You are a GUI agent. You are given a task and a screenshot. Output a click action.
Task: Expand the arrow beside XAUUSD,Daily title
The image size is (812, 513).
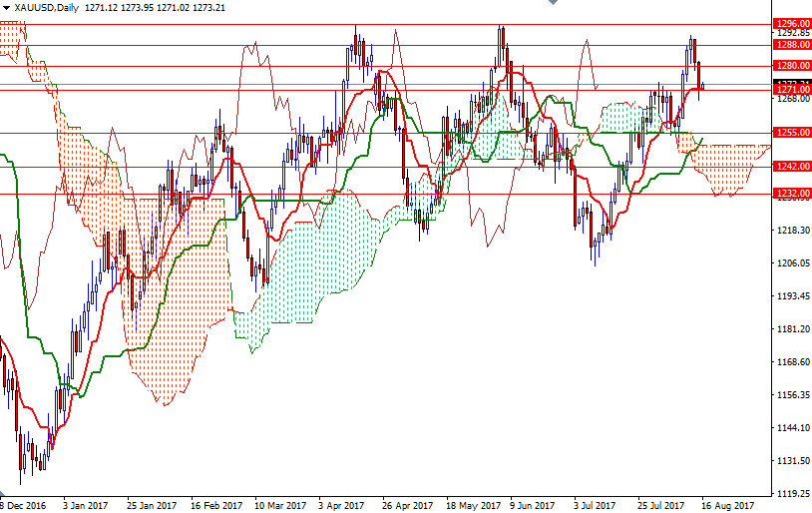click(7, 7)
